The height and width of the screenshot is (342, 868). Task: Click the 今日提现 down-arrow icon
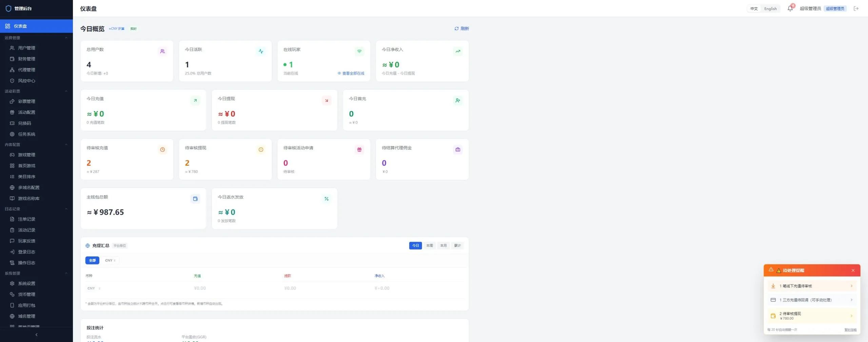327,100
